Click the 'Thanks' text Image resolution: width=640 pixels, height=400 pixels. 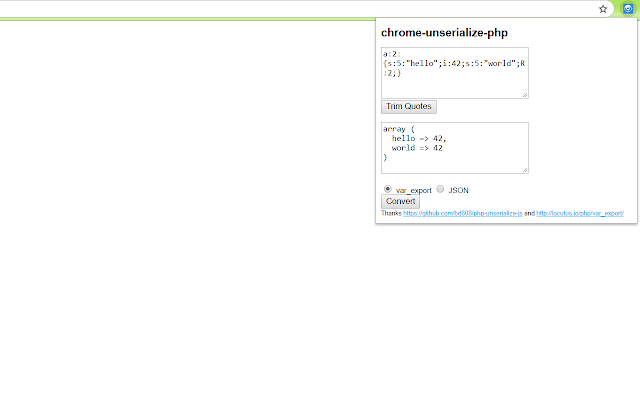click(391, 213)
